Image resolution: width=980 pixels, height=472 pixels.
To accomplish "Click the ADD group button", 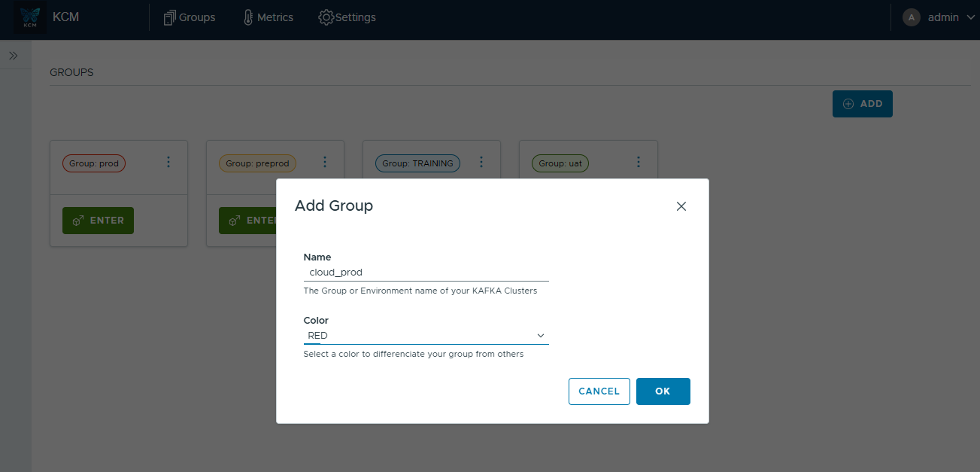I will (862, 104).
